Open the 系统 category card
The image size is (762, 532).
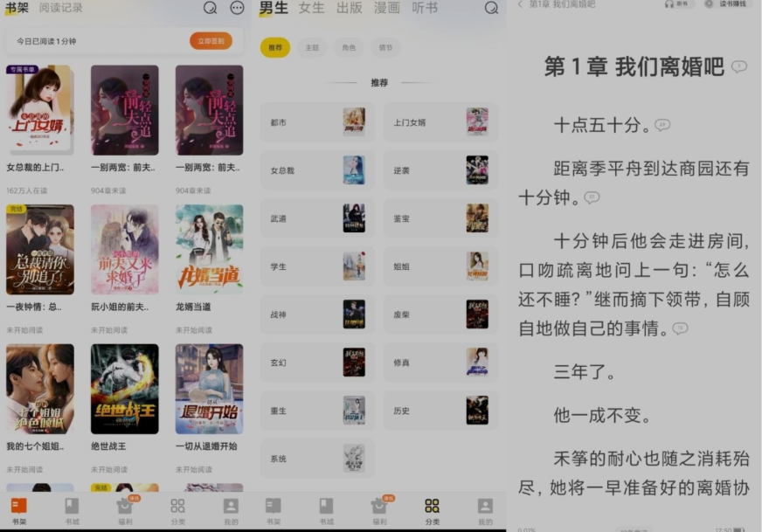[317, 459]
